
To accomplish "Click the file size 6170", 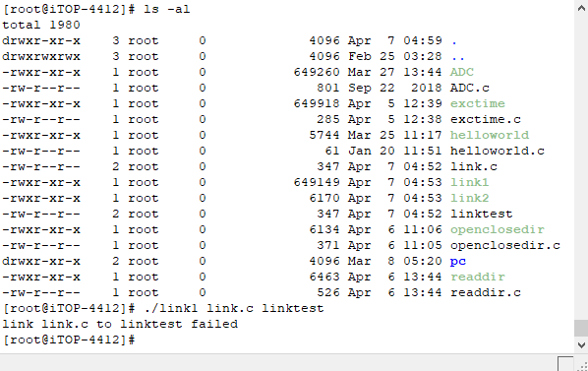I will click(324, 198).
